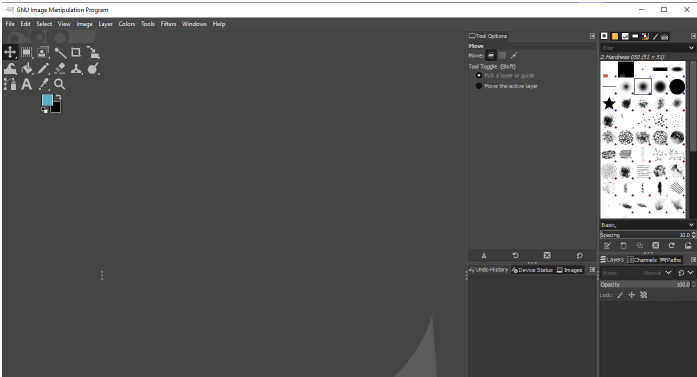Select the Paths tool
The height and width of the screenshot is (377, 697).
point(10,84)
